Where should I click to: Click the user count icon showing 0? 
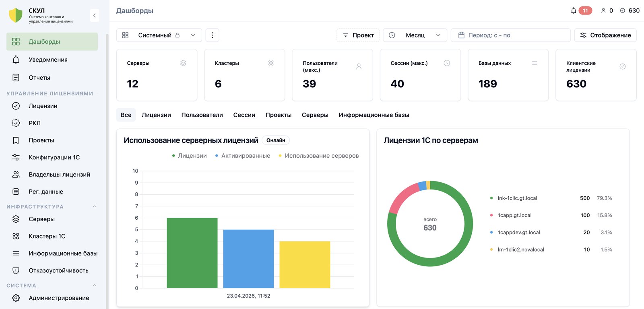(603, 10)
